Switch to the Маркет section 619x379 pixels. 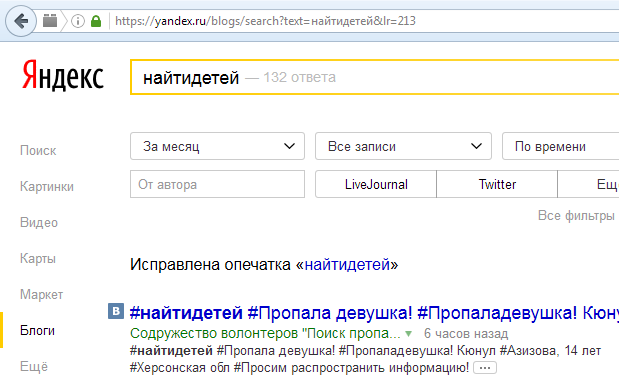click(x=41, y=295)
